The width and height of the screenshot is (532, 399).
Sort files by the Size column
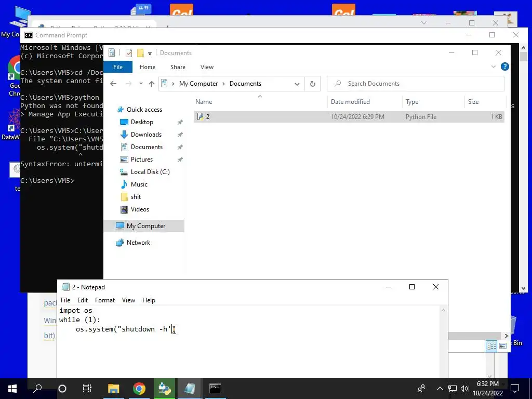(x=473, y=102)
